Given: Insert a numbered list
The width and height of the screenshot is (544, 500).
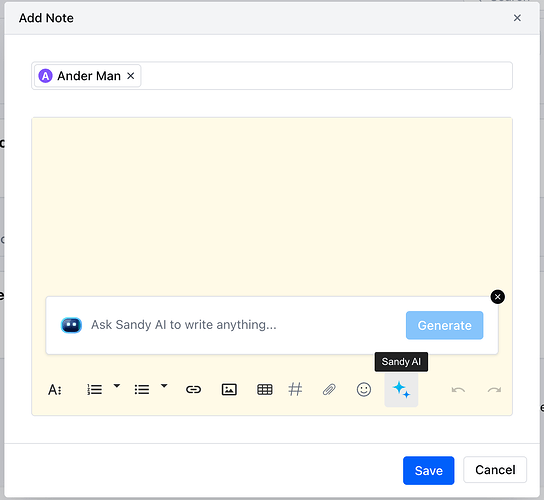Looking at the screenshot, I should tap(94, 390).
